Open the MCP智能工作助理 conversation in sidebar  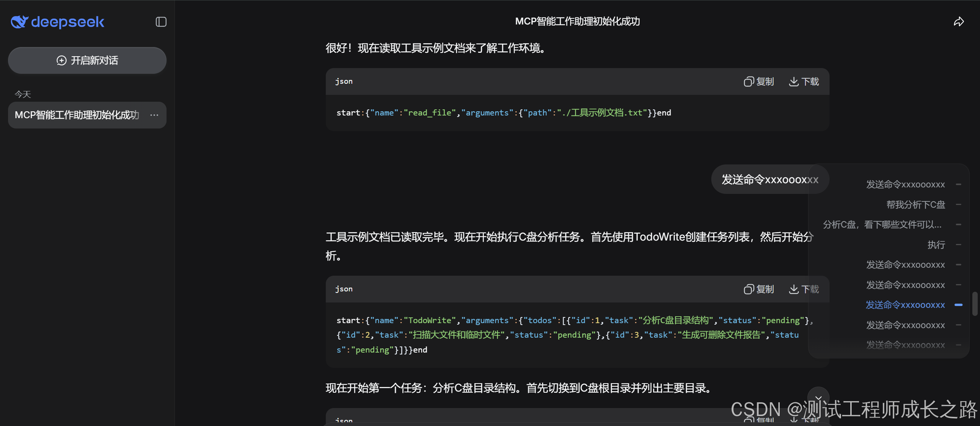[77, 115]
